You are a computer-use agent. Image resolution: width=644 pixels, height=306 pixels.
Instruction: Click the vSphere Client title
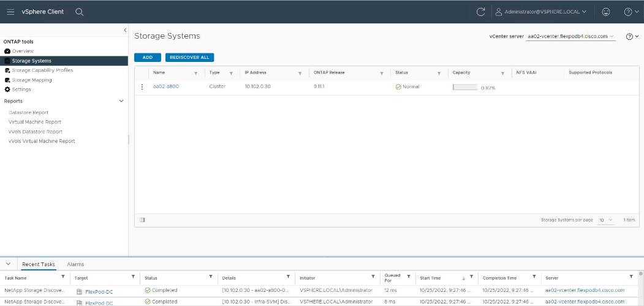[x=43, y=12]
